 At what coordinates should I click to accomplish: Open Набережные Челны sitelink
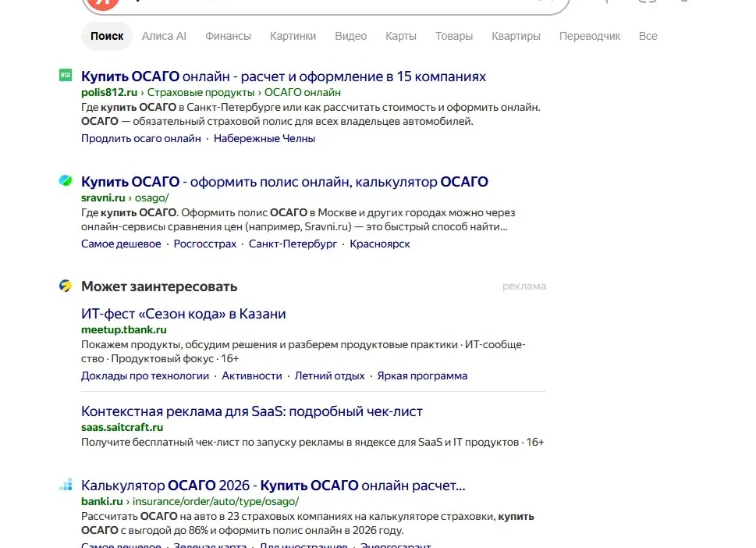point(264,138)
